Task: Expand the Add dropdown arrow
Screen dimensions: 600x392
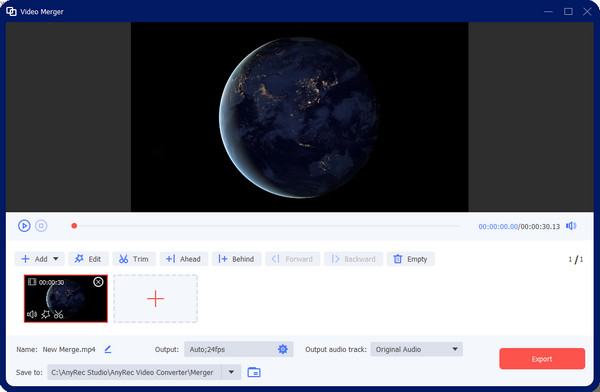Action: 56,259
